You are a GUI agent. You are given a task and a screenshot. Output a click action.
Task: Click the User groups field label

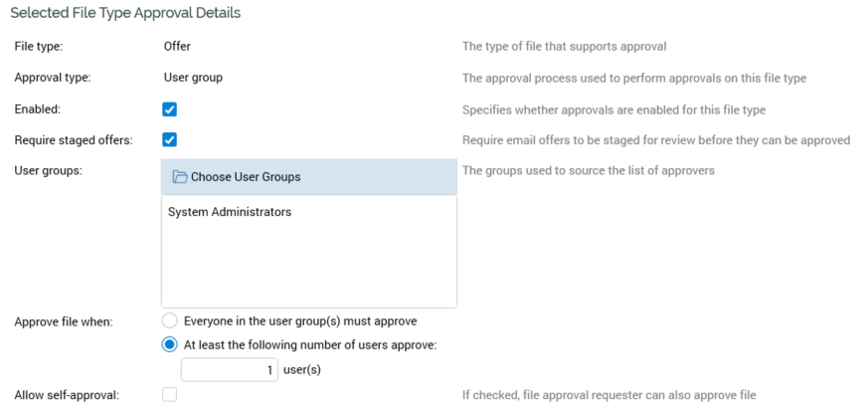pos(48,171)
